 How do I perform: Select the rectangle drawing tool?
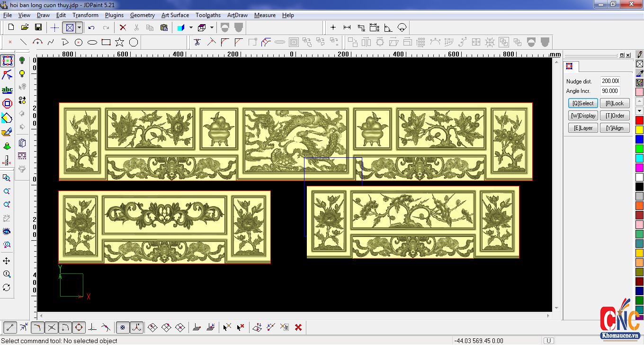pyautogui.click(x=106, y=42)
